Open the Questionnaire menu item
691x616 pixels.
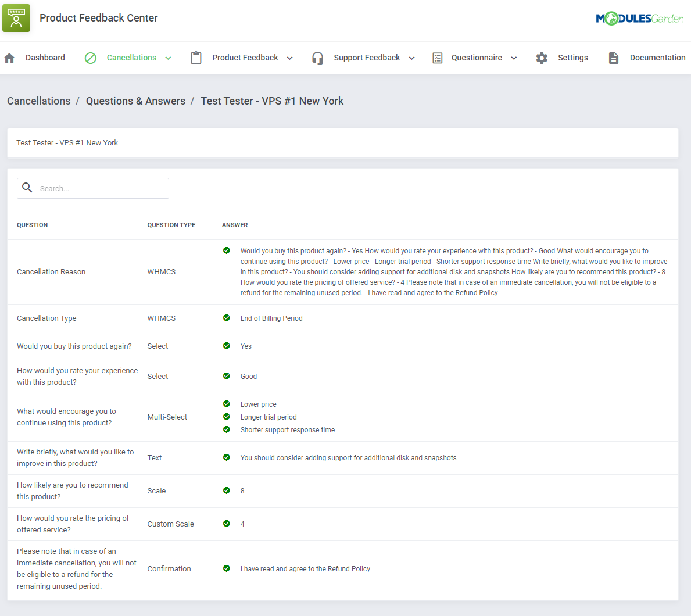pyautogui.click(x=477, y=58)
